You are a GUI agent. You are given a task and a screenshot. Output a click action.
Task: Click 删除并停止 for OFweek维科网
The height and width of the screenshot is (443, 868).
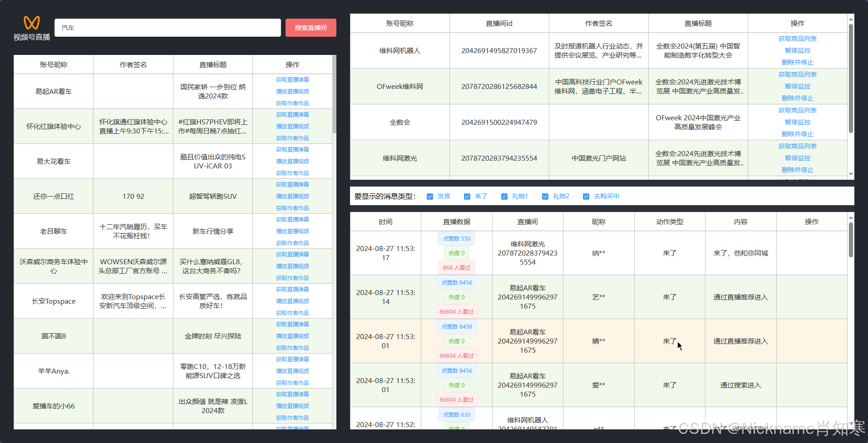pyautogui.click(x=797, y=98)
